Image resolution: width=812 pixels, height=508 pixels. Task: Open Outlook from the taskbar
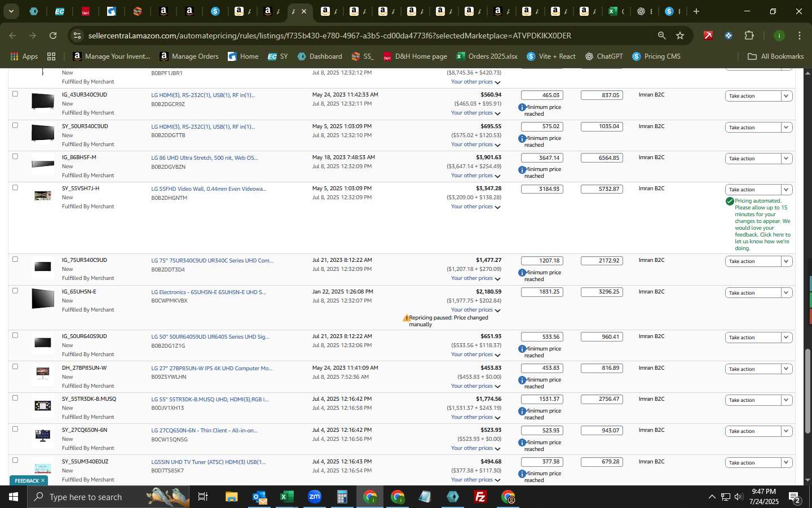point(259,497)
